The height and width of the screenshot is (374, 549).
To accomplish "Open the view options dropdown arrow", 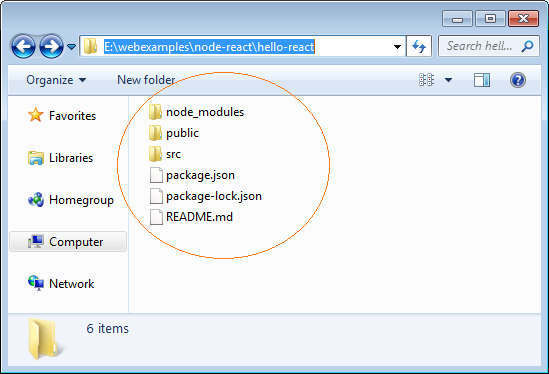I will coord(448,80).
